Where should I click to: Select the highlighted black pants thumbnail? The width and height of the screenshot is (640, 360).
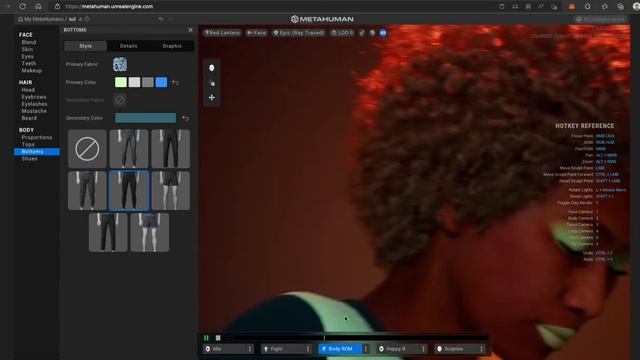tap(129, 191)
